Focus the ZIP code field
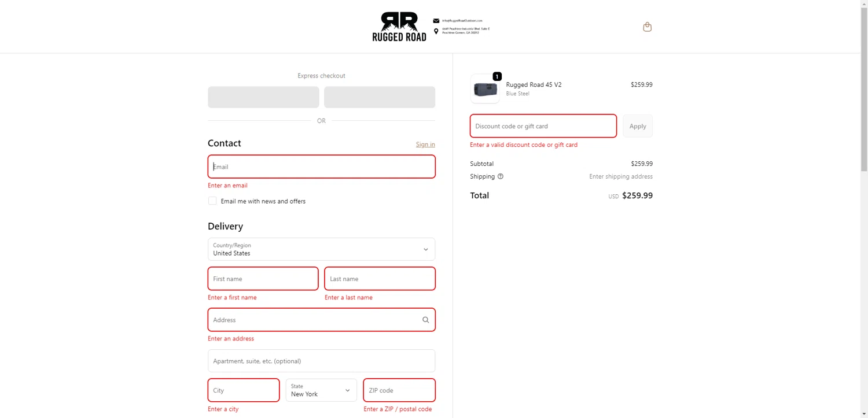 (399, 390)
